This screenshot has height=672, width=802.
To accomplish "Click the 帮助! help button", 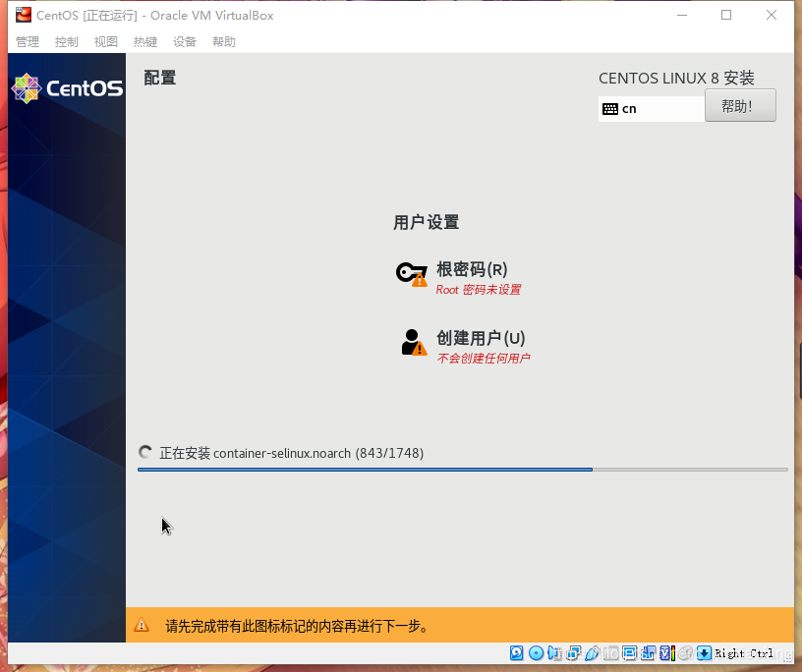I will coord(740,105).
